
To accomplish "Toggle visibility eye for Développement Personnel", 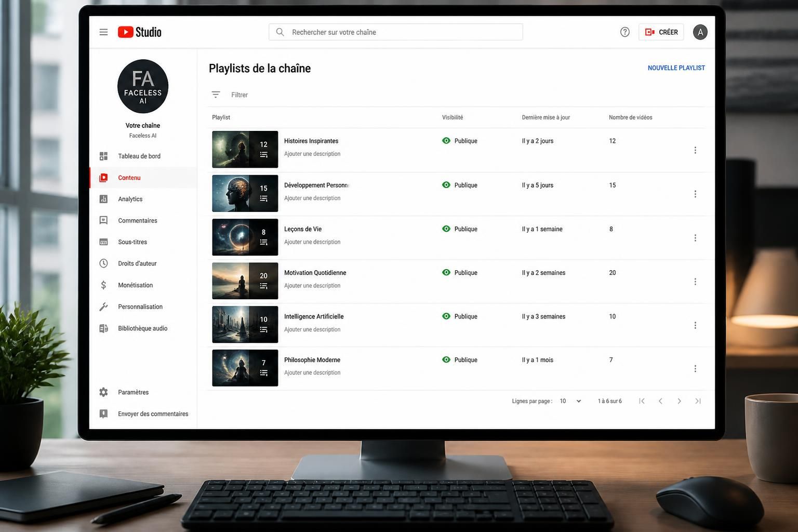I will 446,185.
